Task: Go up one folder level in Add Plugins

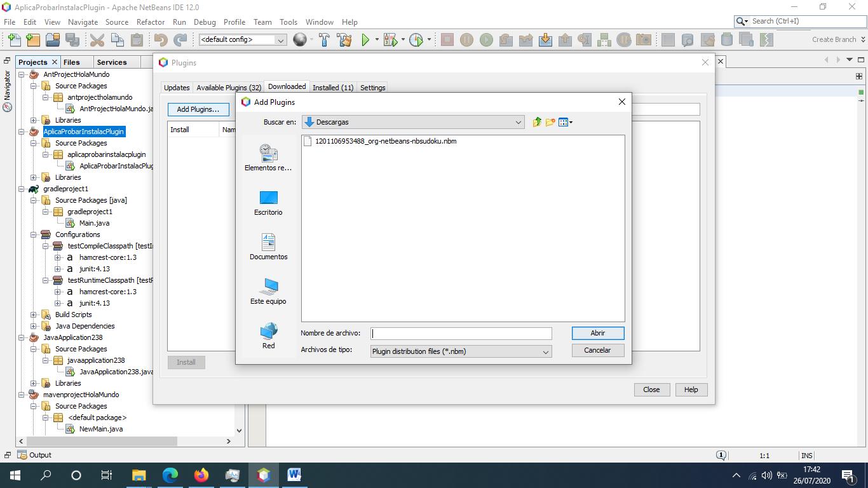Action: tap(537, 122)
